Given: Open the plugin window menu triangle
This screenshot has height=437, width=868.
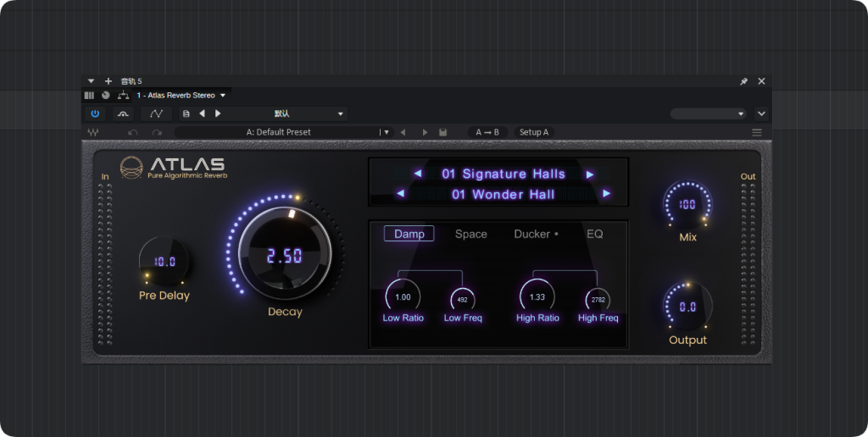Looking at the screenshot, I should 92,81.
